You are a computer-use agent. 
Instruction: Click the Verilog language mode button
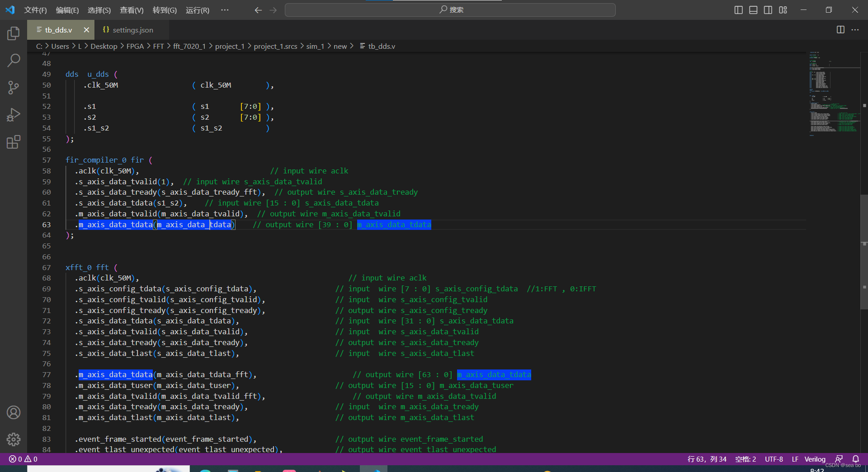pos(815,459)
